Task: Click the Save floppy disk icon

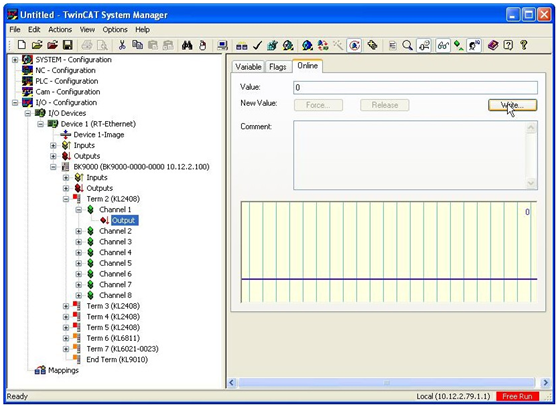Action: click(x=68, y=45)
